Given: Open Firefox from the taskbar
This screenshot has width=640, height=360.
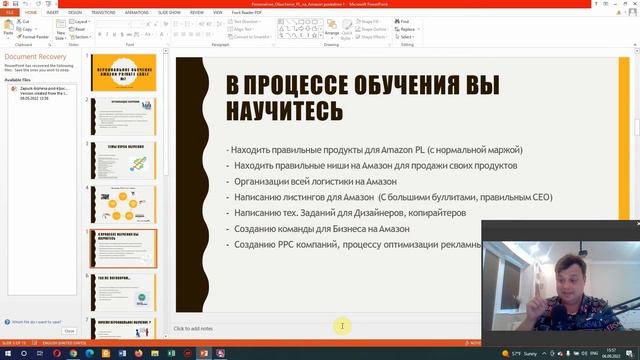Looking at the screenshot, I should (x=138, y=353).
